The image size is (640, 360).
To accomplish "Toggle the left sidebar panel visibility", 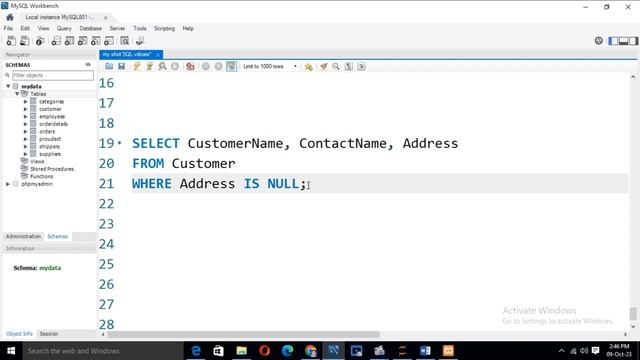I will (x=613, y=41).
